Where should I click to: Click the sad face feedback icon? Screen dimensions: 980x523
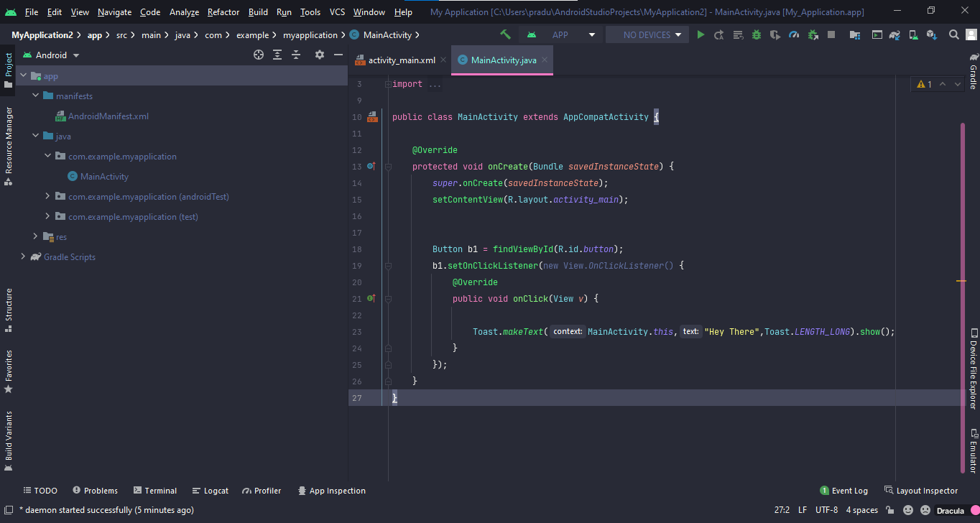[925, 510]
